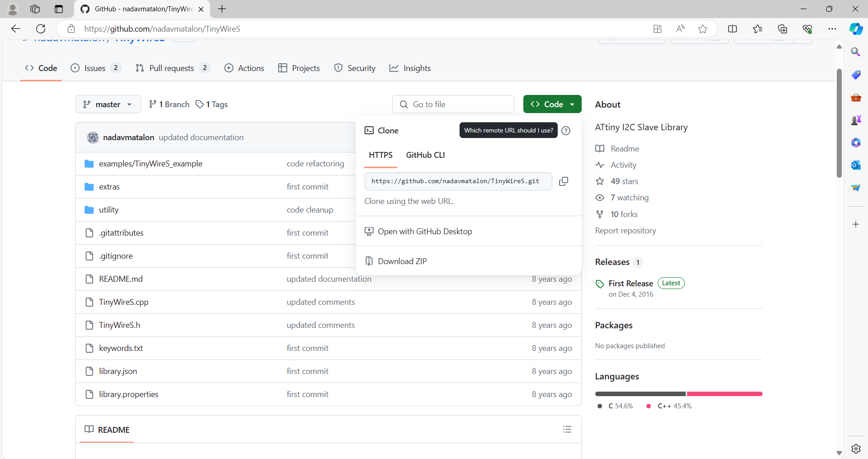Image resolution: width=868 pixels, height=459 pixels.
Task: Open the tab actions menu icon
Action: coord(59,9)
